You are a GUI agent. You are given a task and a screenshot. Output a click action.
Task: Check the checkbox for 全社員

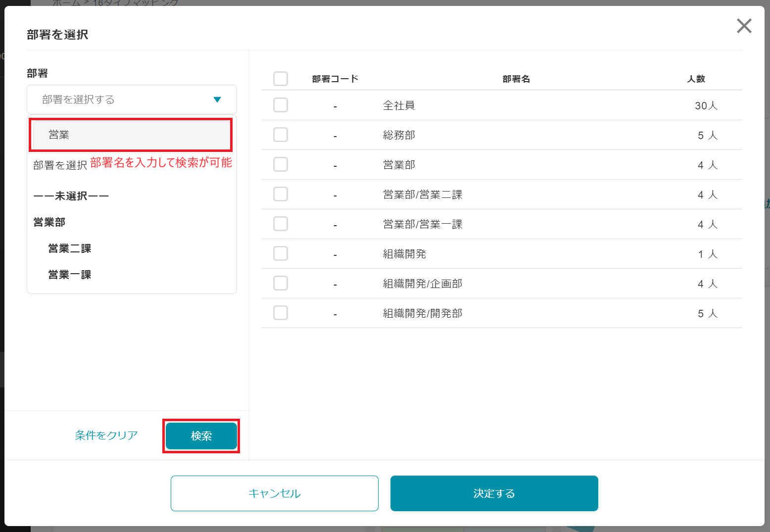(280, 105)
